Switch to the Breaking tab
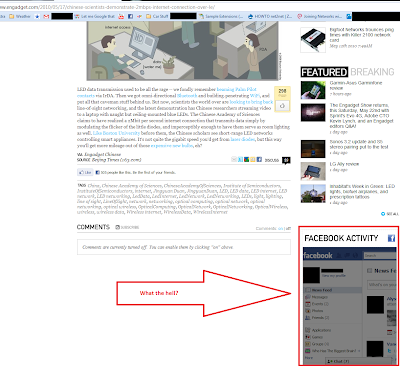Image resolution: width=400 pixels, height=366 pixels. pos(372,72)
